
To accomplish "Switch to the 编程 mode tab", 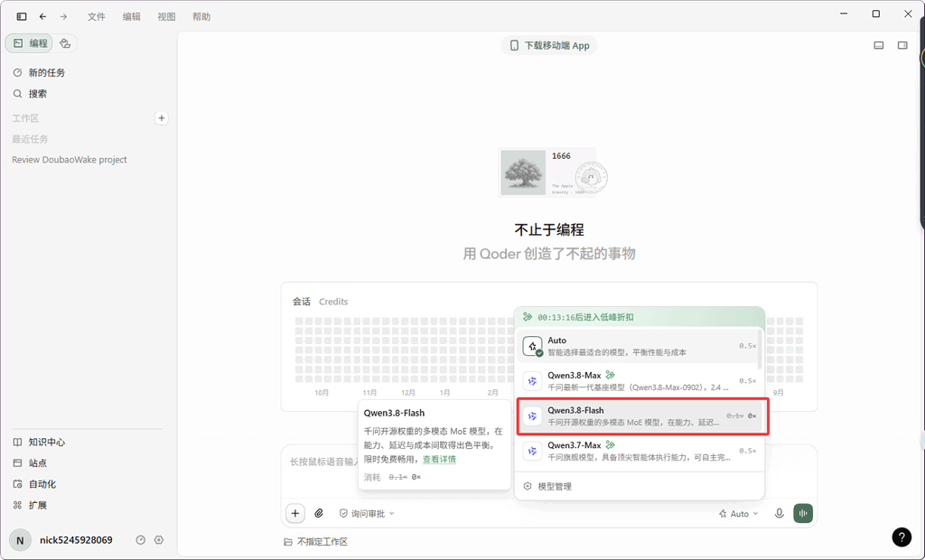I will click(x=30, y=43).
